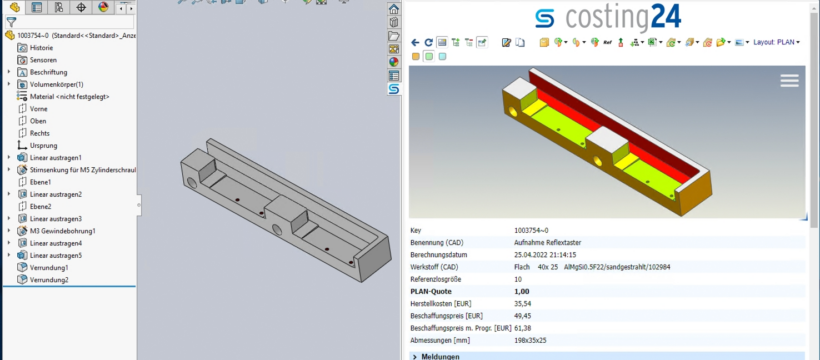820x360 pixels.
Task: Open SolidWorks Resources home icon
Action: click(x=394, y=9)
